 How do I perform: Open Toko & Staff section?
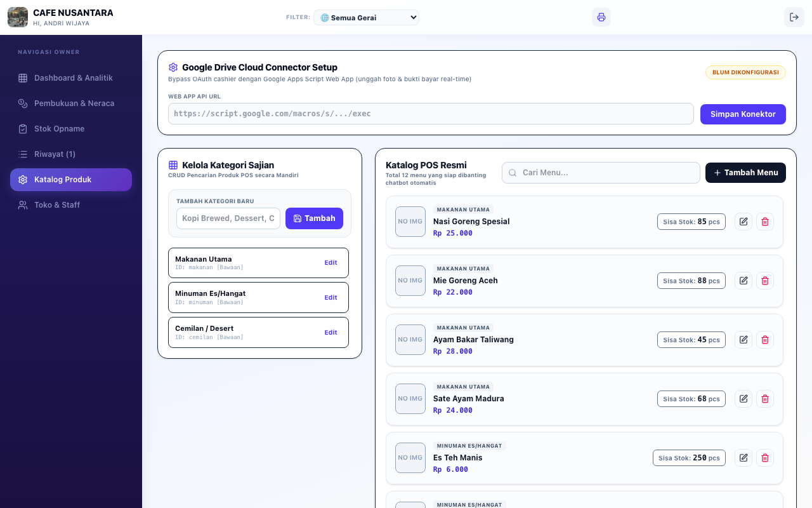[x=71, y=205]
